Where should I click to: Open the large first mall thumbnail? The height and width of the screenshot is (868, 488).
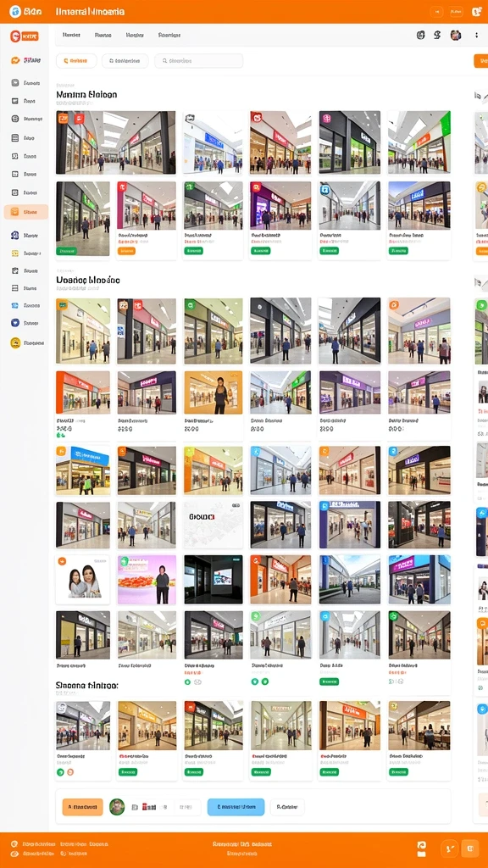click(x=115, y=142)
